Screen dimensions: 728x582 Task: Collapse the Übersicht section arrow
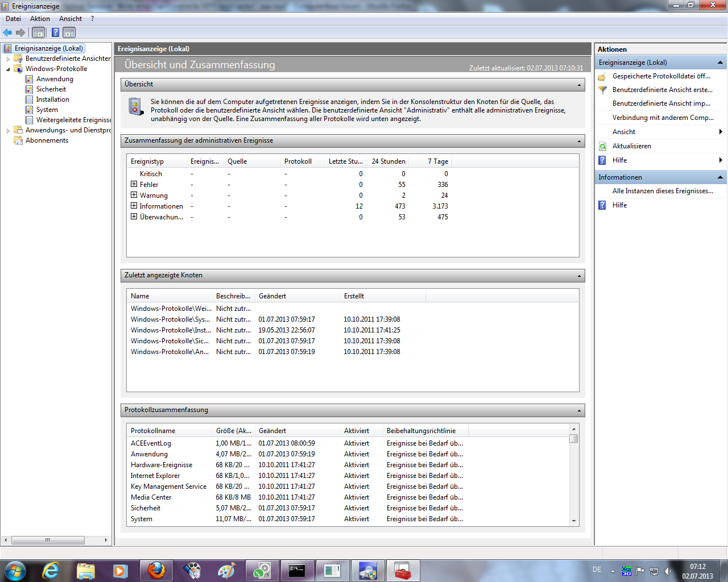point(579,85)
